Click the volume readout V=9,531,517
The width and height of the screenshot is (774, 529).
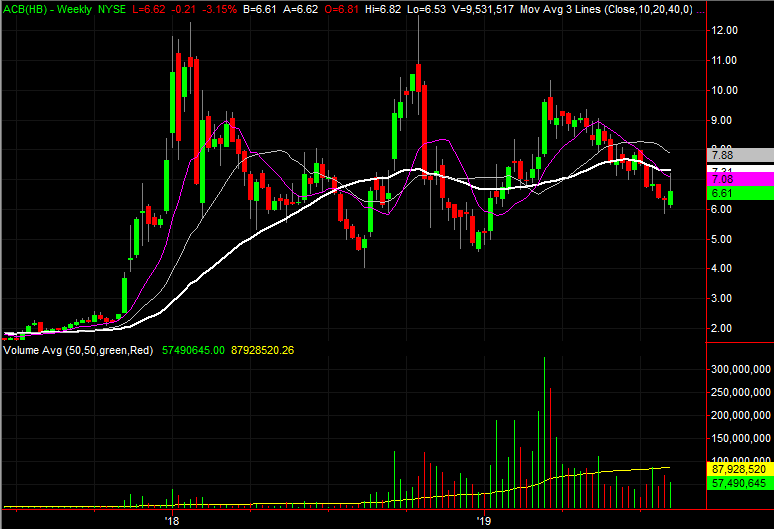click(483, 9)
